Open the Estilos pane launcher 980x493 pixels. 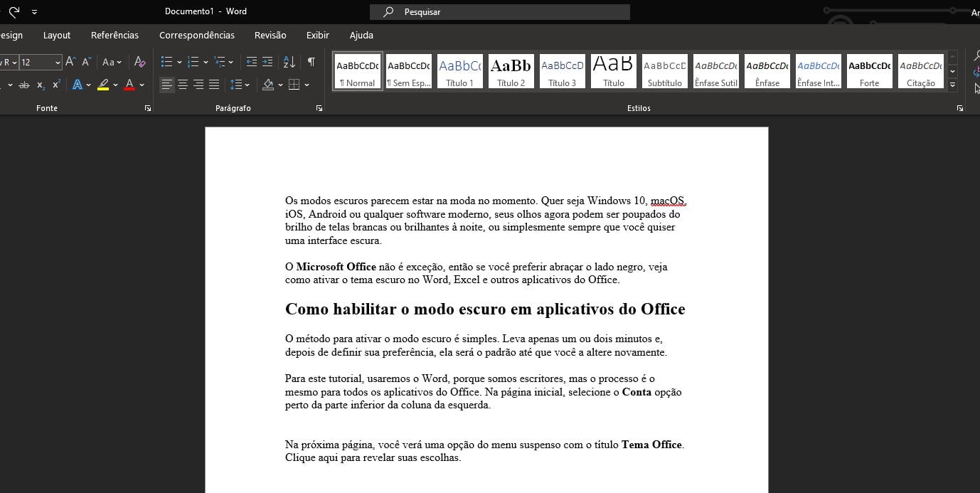tap(960, 108)
